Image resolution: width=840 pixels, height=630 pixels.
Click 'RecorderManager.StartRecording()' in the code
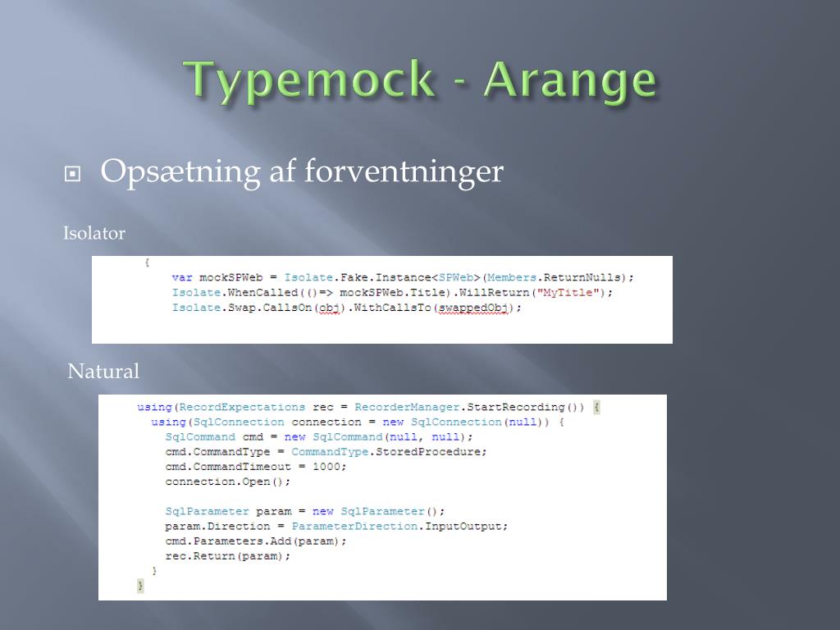click(x=468, y=407)
